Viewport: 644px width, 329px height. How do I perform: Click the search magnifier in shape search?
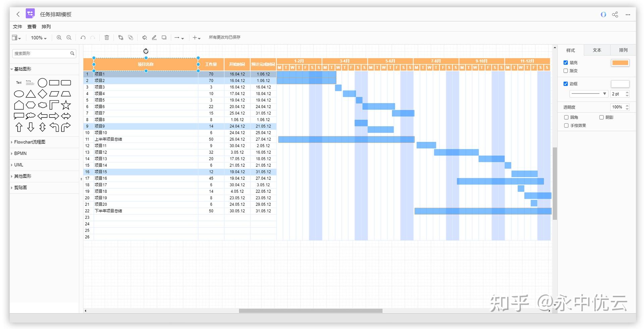72,53
